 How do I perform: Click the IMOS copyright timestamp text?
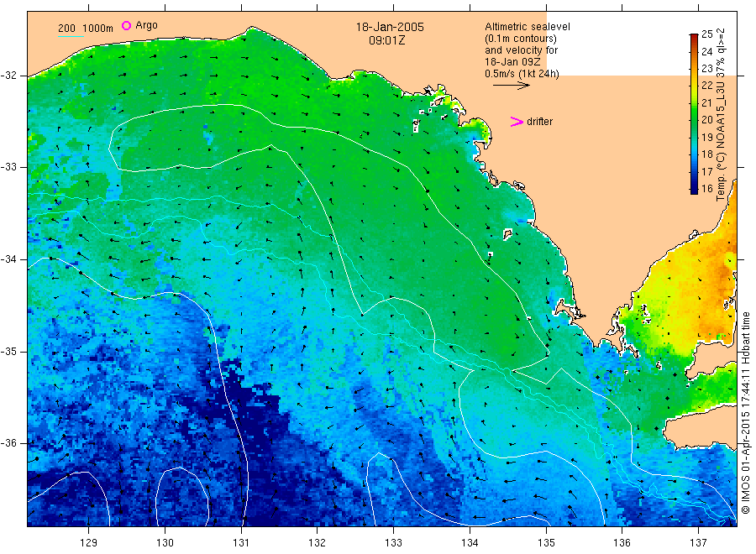(745, 412)
